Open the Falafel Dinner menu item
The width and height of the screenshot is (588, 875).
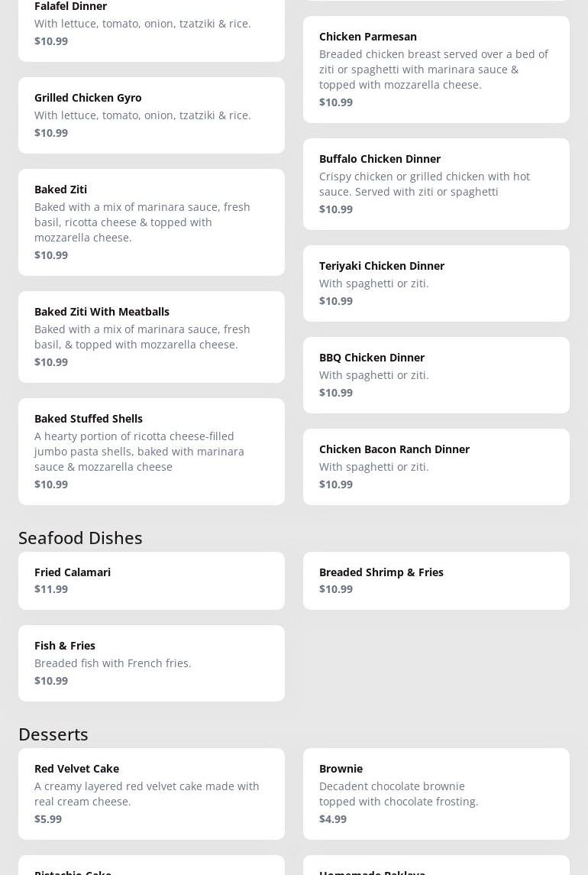(151, 30)
